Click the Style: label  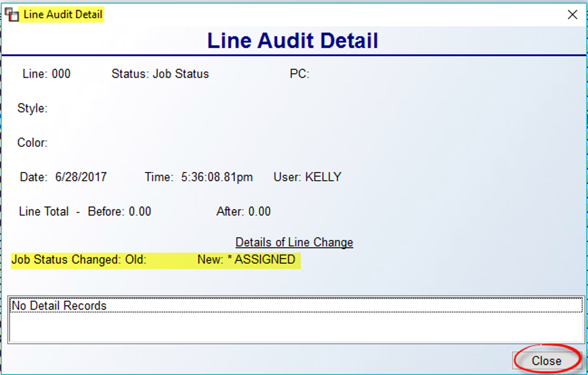tap(32, 108)
